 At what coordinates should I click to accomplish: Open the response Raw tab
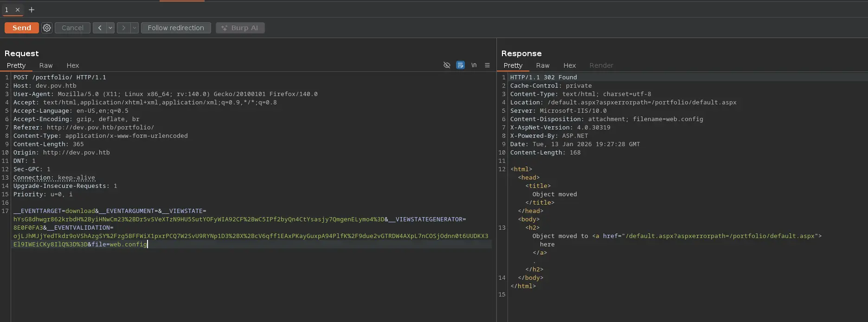pyautogui.click(x=542, y=65)
